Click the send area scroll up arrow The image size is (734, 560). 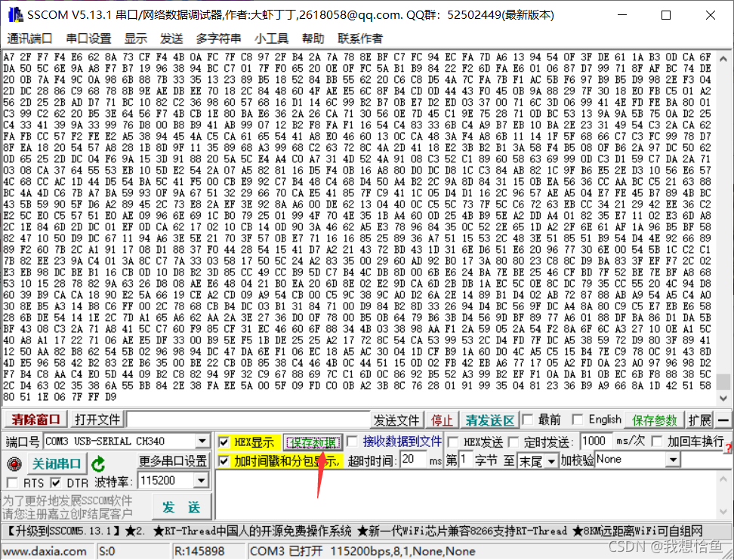723,478
